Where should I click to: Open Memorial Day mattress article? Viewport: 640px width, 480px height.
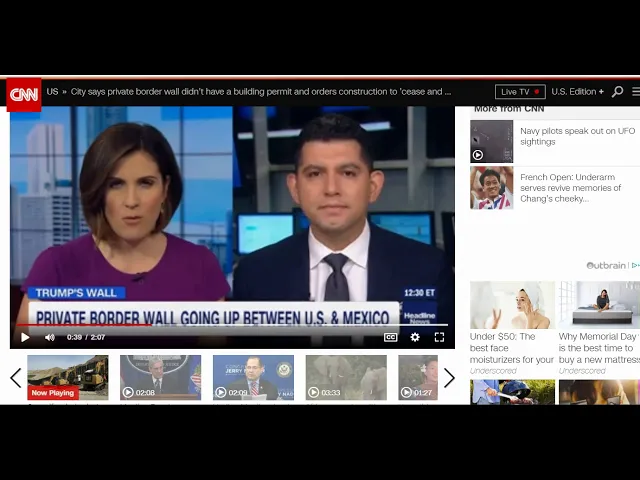(x=598, y=348)
